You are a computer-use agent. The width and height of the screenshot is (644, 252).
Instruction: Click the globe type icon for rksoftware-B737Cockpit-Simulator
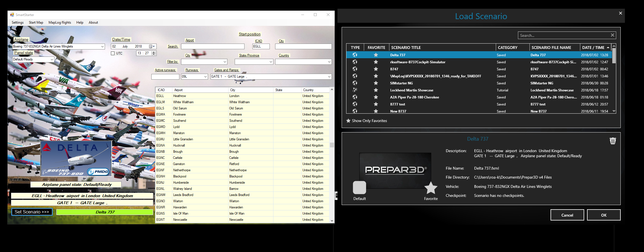pos(355,62)
